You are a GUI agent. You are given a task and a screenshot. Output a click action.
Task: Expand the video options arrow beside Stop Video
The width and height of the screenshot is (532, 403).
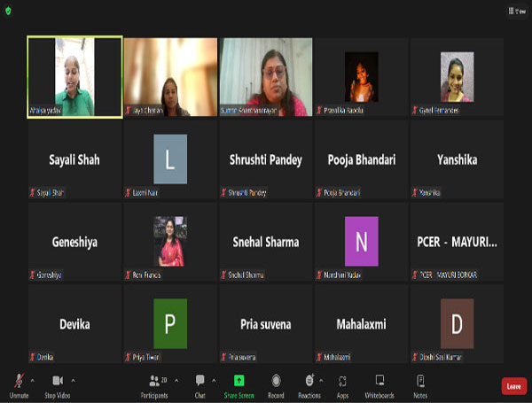(73, 381)
